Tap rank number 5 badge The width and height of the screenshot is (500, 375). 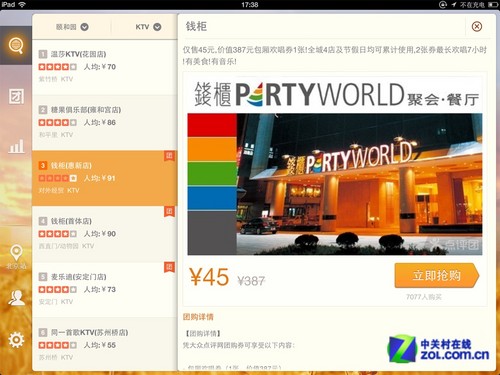point(43,277)
